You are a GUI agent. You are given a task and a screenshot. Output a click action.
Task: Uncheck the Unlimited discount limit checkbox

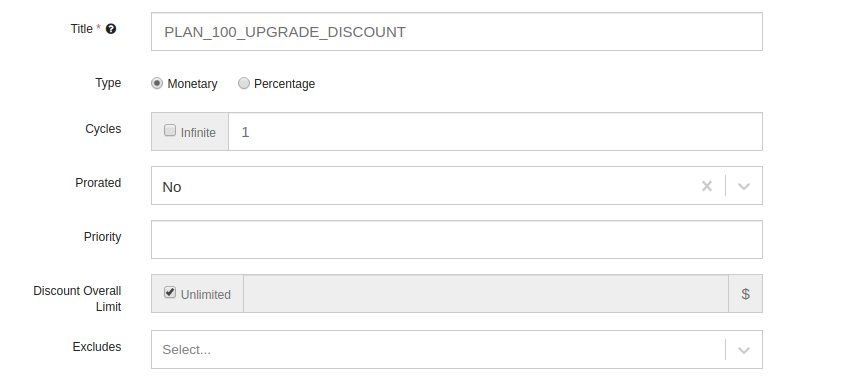[x=170, y=292]
